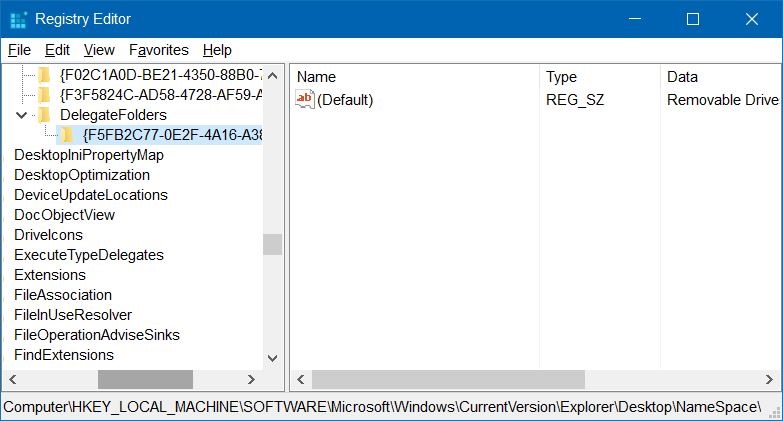Collapse the DelegateFolders tree node
783x421 pixels.
(x=21, y=115)
